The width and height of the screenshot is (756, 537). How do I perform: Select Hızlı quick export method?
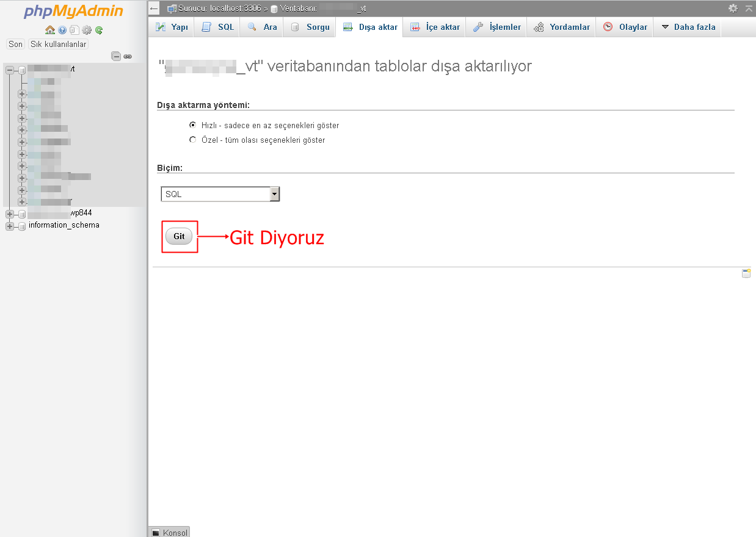(x=193, y=125)
